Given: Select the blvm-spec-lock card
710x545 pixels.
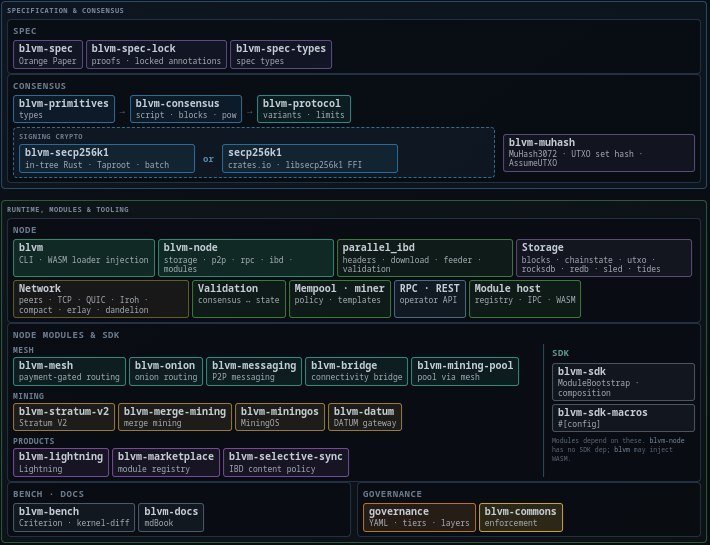Looking at the screenshot, I should 156,54.
